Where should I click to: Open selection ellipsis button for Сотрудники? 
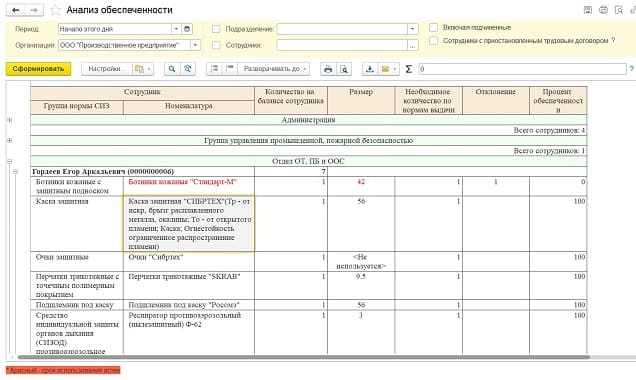click(413, 45)
